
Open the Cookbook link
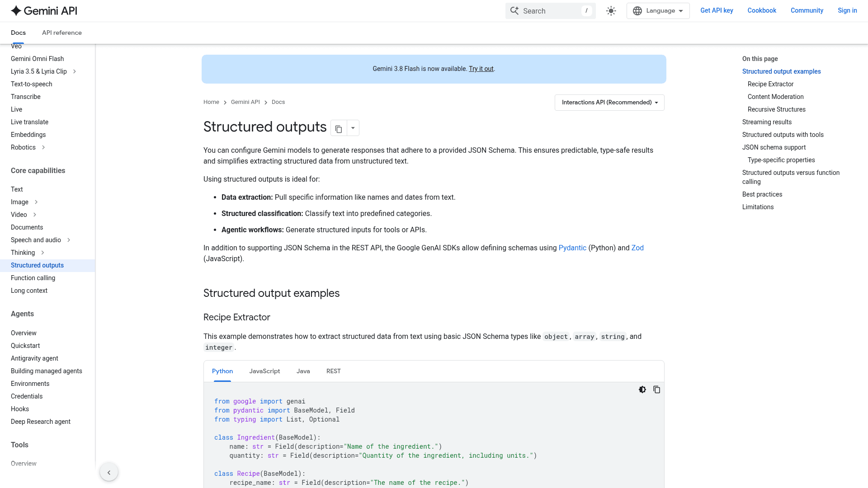(x=762, y=11)
